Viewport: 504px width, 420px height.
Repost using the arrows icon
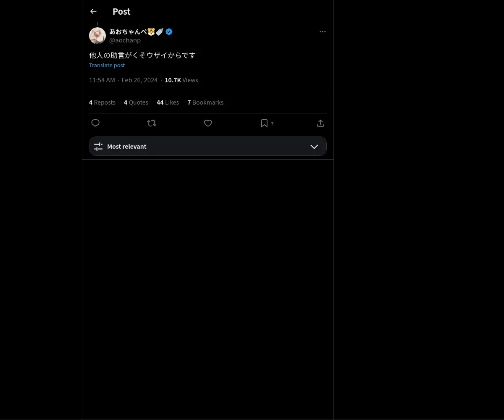(152, 123)
